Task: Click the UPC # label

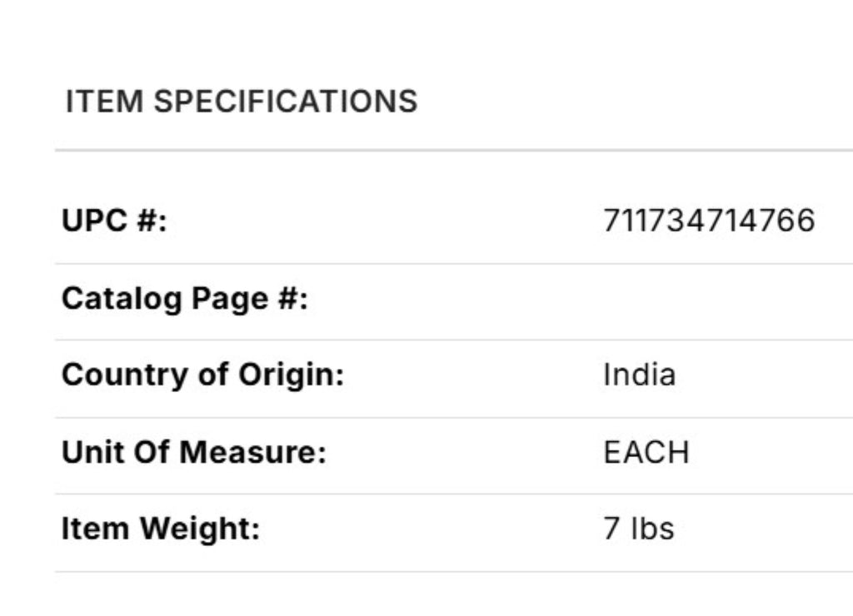Action: click(x=114, y=221)
